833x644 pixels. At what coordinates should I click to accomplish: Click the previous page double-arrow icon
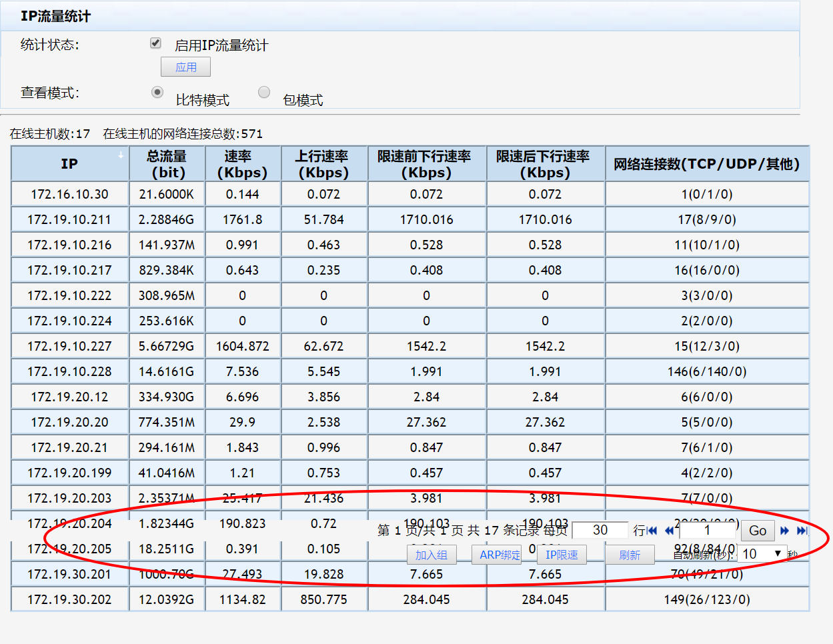tap(669, 531)
